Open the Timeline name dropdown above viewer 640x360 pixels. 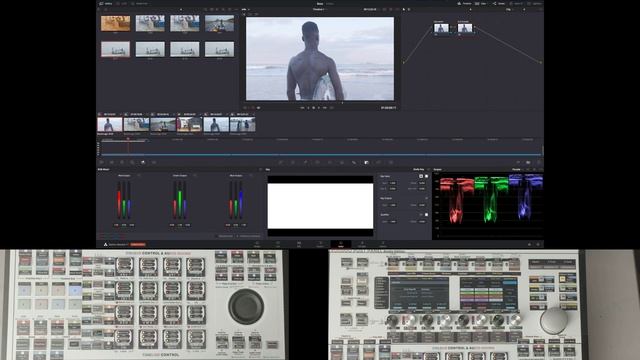pyautogui.click(x=319, y=9)
